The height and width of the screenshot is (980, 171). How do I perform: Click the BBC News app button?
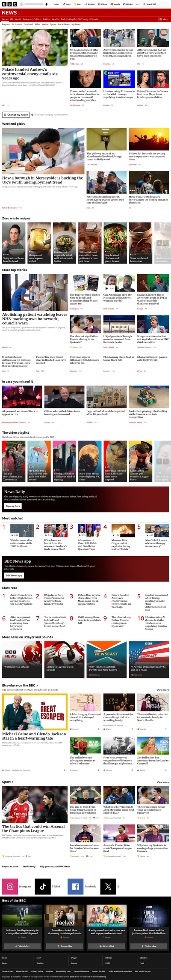14,575
